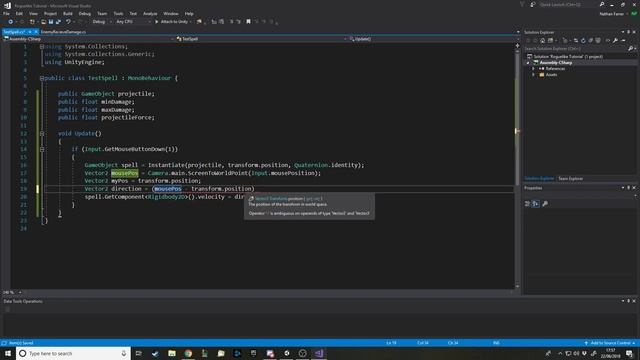Click the Collapse All icon in Solution Explorer
Image resolution: width=640 pixels, height=360 pixels.
point(591,40)
